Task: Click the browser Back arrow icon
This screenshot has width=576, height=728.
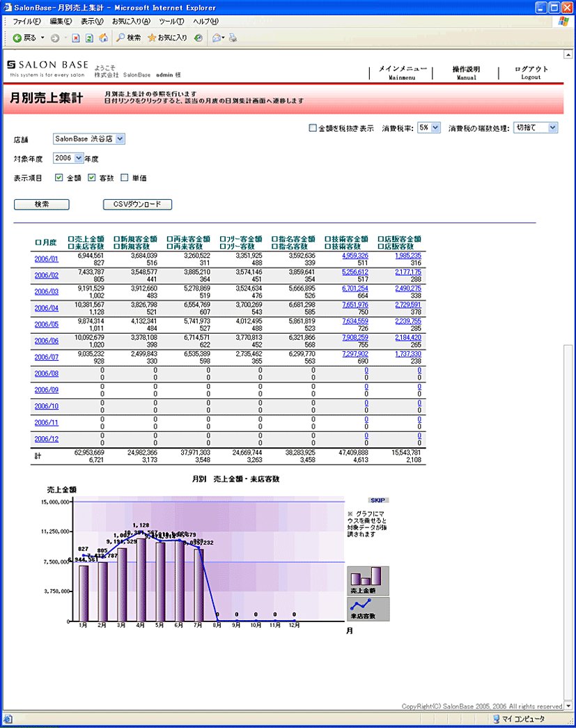Action: [x=17, y=38]
